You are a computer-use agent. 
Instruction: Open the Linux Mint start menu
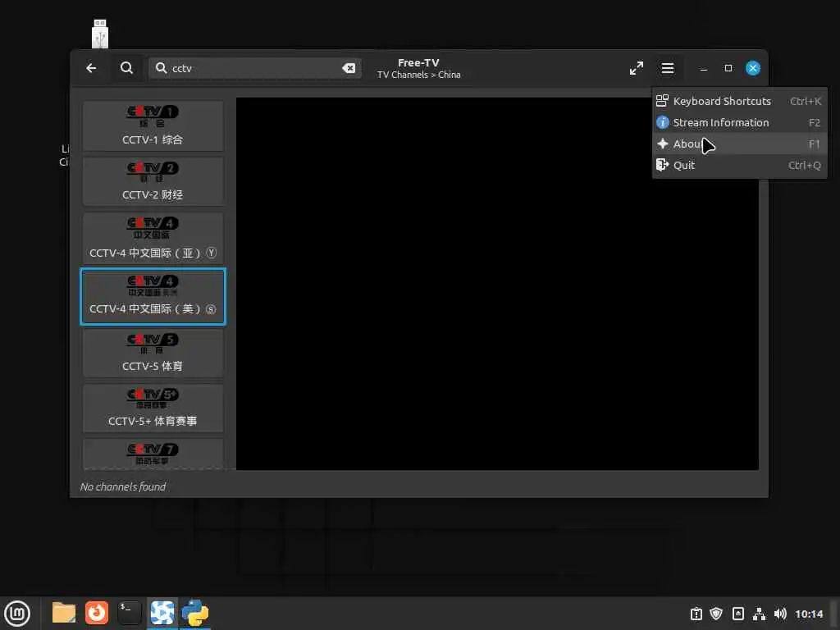click(x=17, y=614)
